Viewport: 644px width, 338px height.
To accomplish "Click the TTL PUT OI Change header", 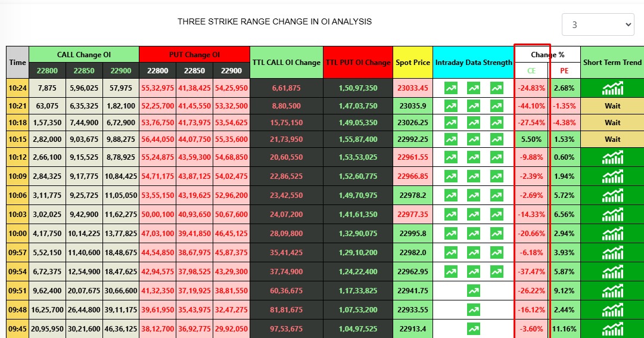I will click(358, 63).
